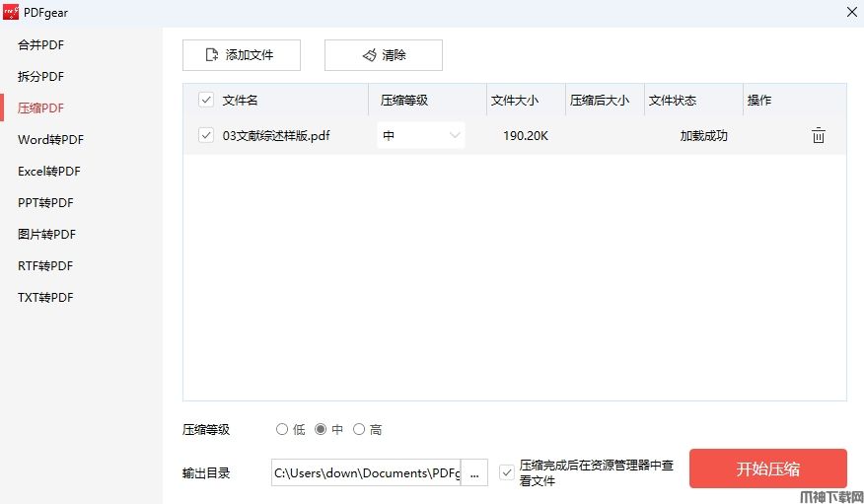Image resolution: width=864 pixels, height=504 pixels.
Task: Select 压缩PDF in the sidebar
Action: tap(40, 108)
